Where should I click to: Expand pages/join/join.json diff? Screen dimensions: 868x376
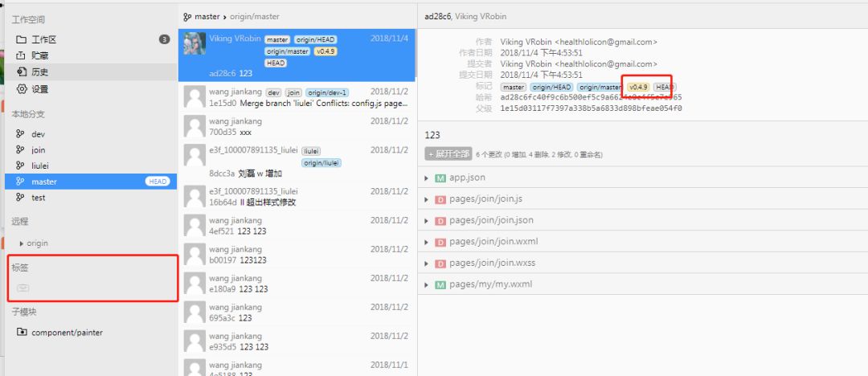point(426,220)
